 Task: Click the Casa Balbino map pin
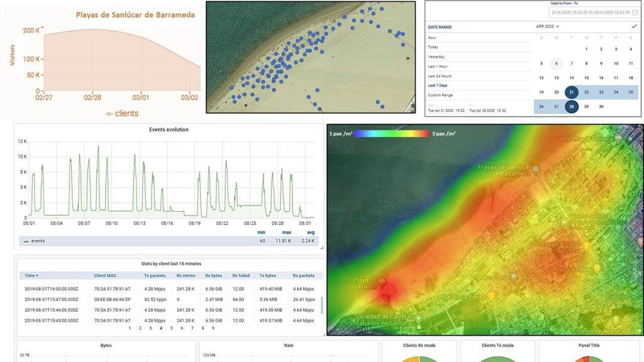597,269
